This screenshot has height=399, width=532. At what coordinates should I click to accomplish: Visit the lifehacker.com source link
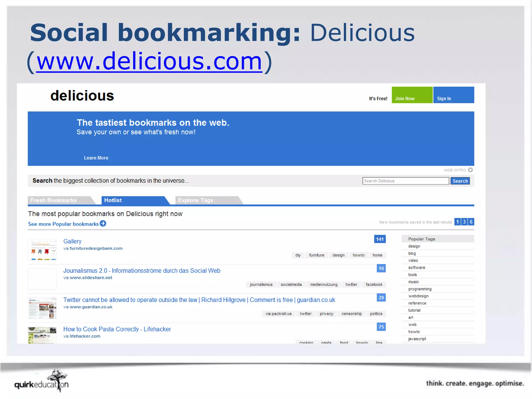[85, 336]
